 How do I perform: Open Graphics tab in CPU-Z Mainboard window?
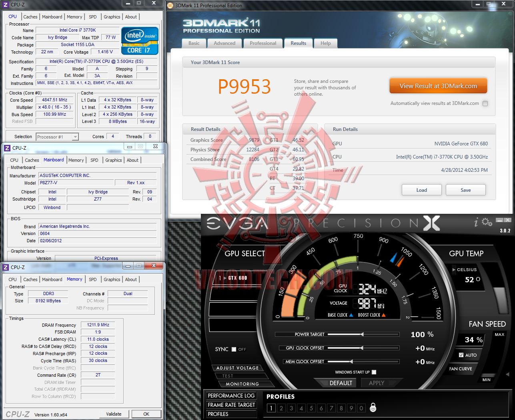tap(114, 160)
